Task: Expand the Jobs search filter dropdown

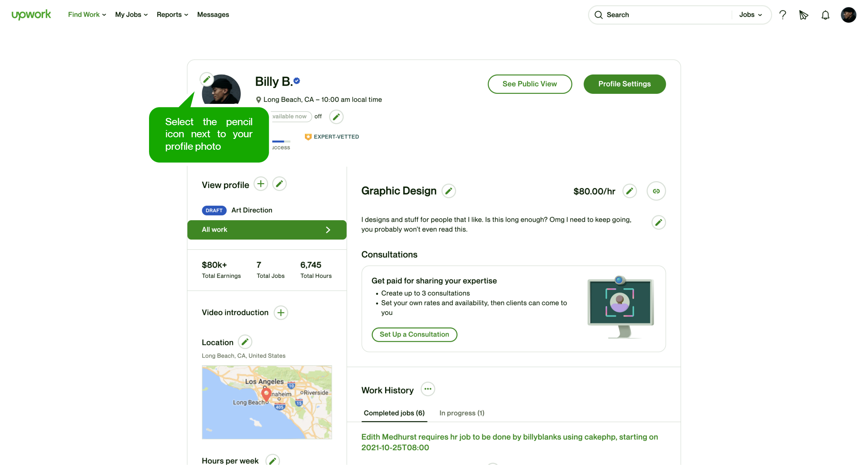Action: 750,15
